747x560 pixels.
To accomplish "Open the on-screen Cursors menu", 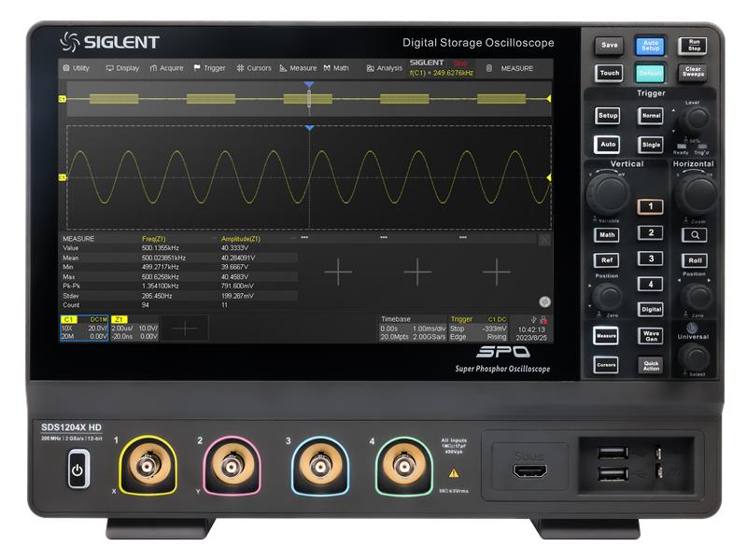I will coord(254,68).
